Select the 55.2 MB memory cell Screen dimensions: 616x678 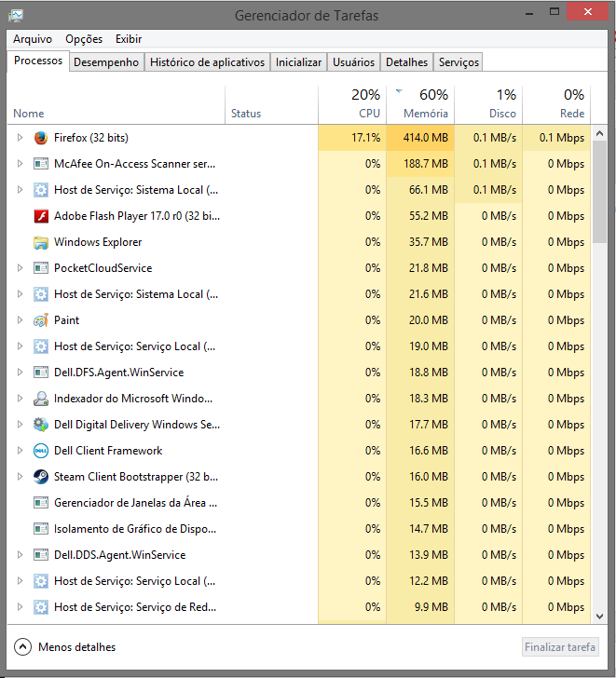[x=420, y=216]
